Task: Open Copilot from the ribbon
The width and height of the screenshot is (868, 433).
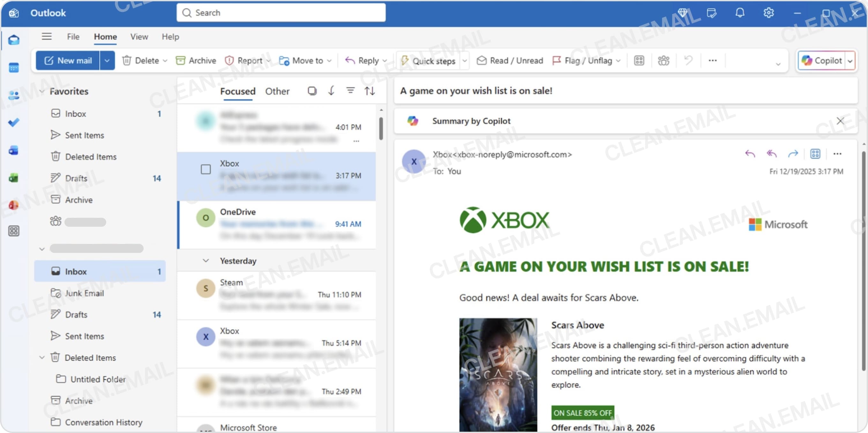Action: [x=823, y=60]
